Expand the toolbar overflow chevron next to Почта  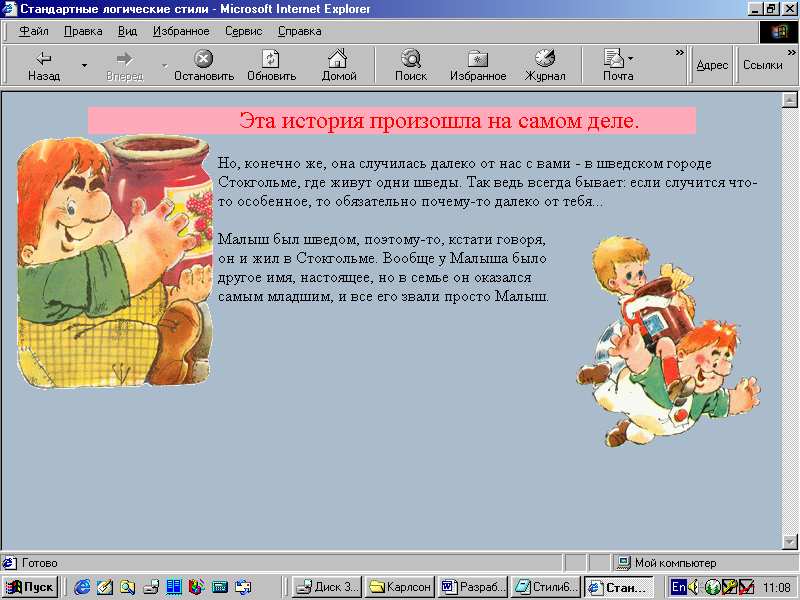click(679, 53)
